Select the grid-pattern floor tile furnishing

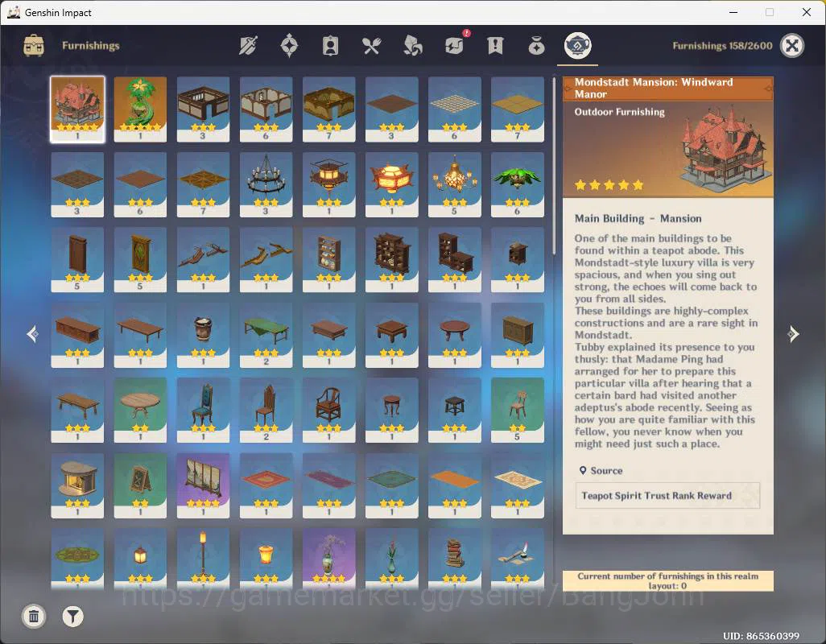(x=455, y=109)
